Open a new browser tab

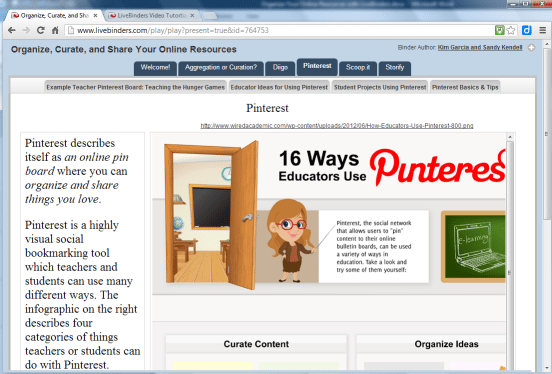tap(210, 16)
